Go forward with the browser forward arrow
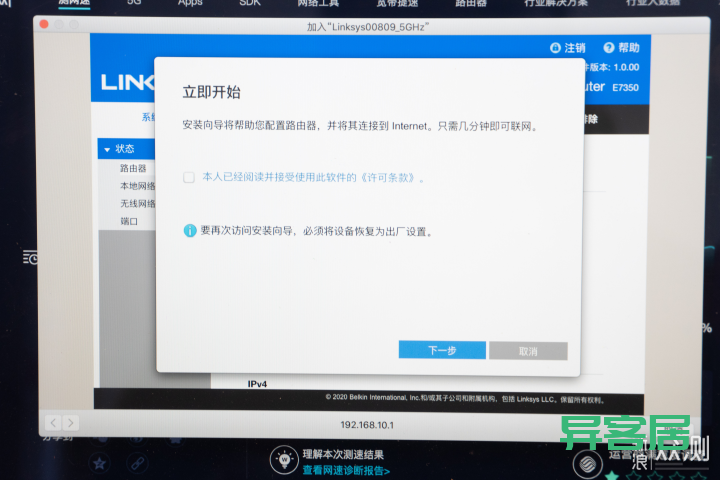This screenshot has height=480, width=720. tap(70, 423)
